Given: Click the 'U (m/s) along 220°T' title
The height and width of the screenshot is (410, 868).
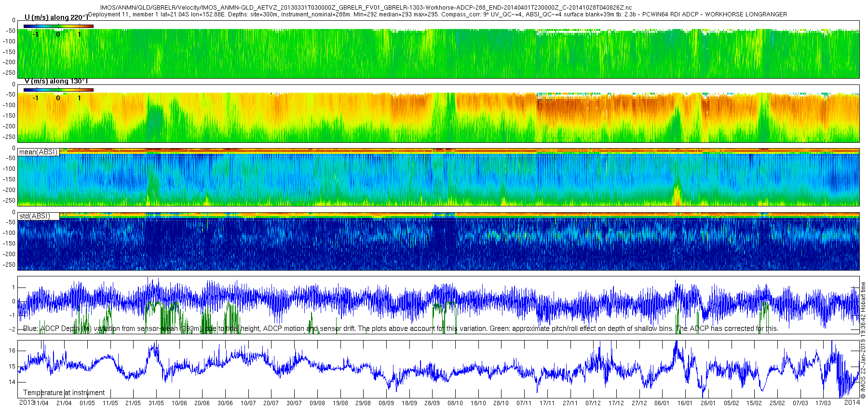Looking at the screenshot, I should pyautogui.click(x=57, y=17).
